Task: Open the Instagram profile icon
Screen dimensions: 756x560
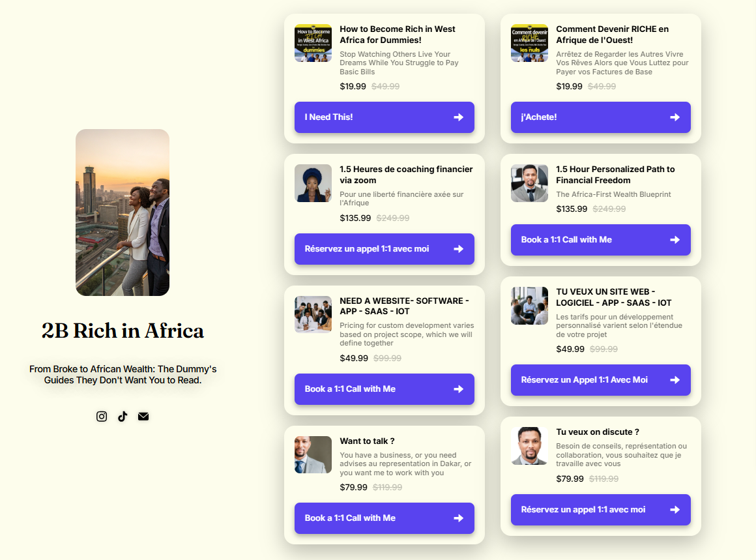Action: (101, 417)
